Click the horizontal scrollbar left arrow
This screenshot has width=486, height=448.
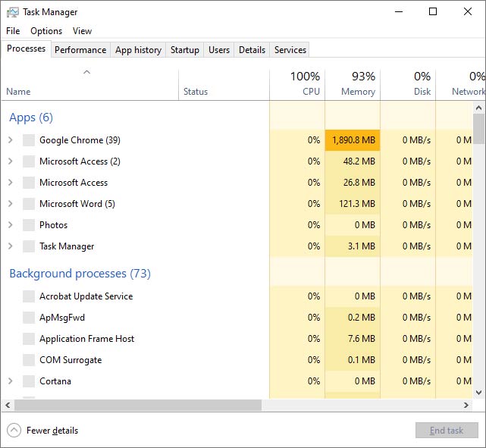8,406
